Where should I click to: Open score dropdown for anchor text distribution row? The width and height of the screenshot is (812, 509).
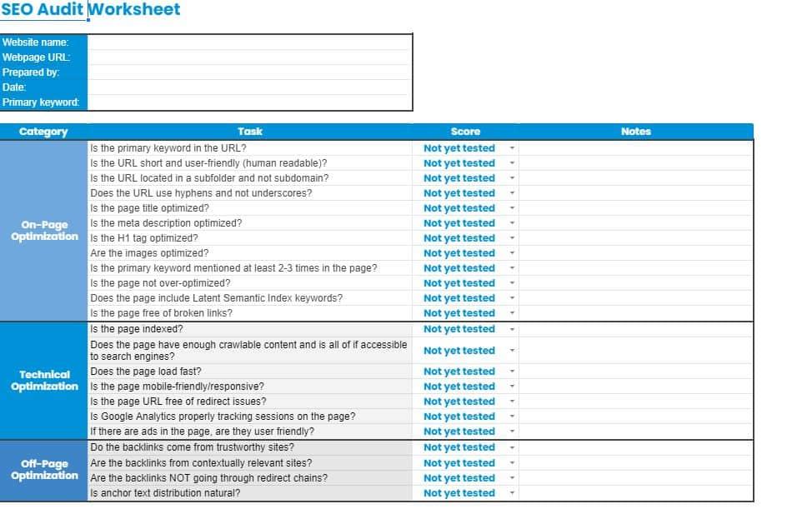coord(512,493)
